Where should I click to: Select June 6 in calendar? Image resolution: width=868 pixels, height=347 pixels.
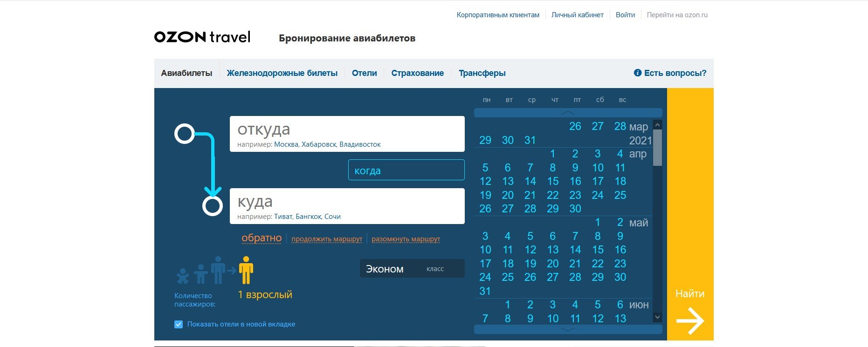click(620, 305)
